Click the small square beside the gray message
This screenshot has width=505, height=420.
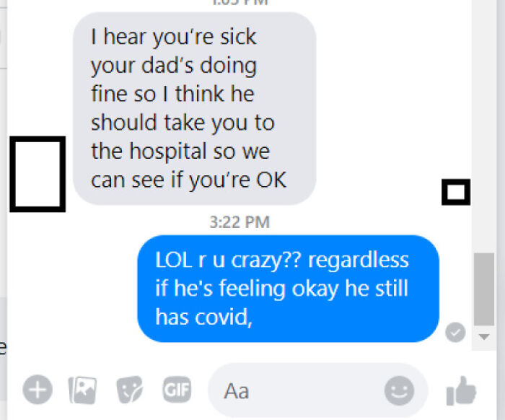[456, 192]
